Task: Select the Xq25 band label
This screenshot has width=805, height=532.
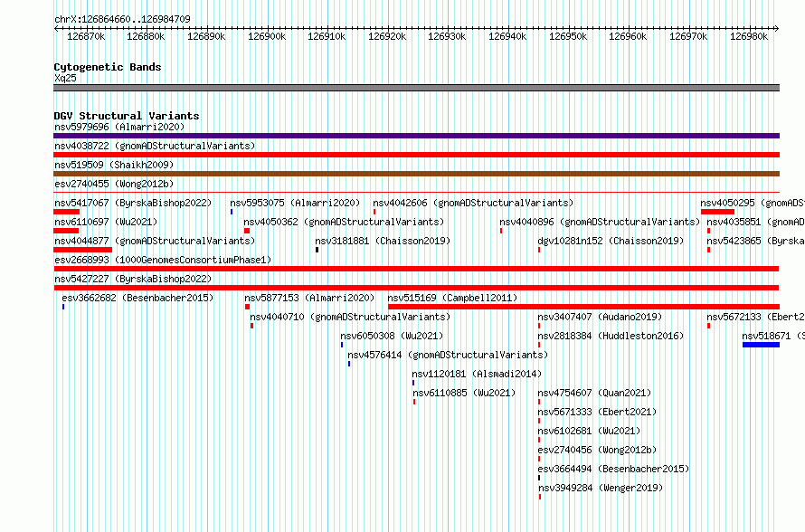Action: point(65,78)
